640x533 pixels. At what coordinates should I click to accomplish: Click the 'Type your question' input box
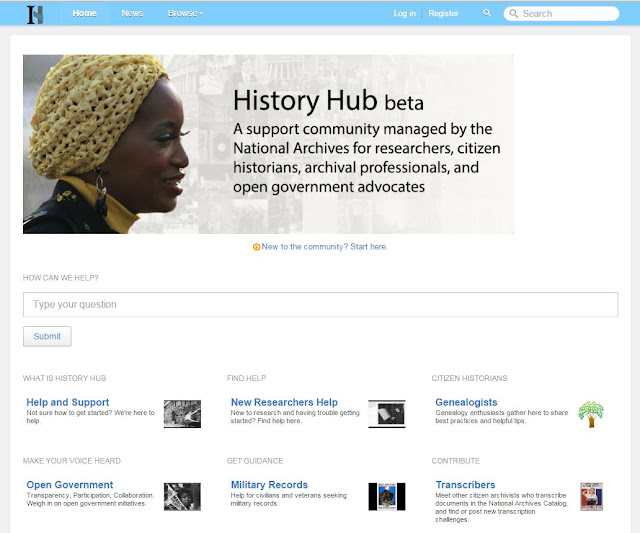(320, 304)
